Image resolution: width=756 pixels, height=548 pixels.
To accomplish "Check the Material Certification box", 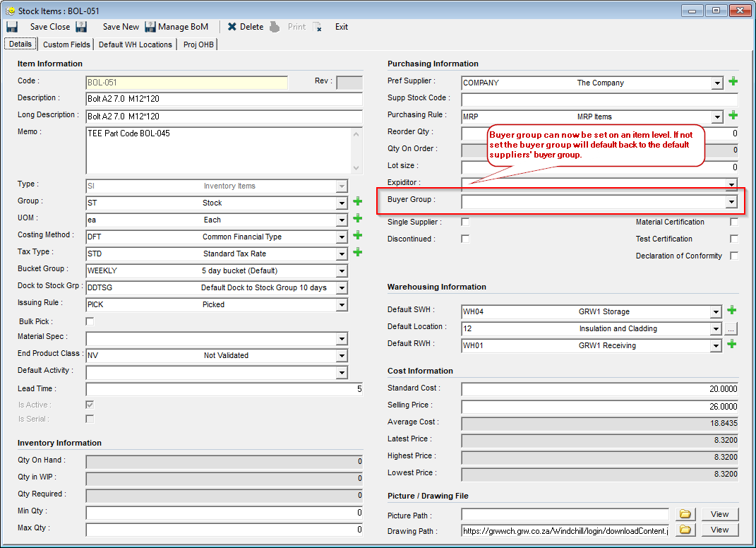I will (734, 222).
